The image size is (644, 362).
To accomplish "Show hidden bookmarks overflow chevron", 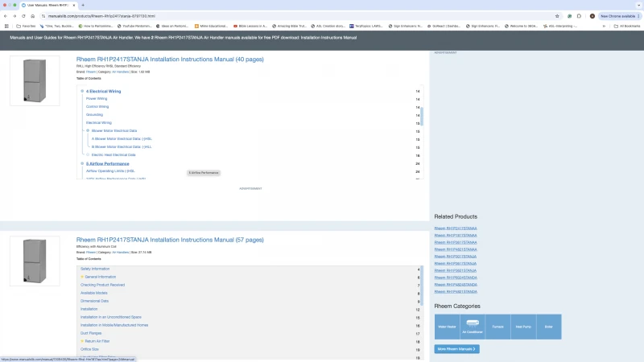I will click(604, 26).
